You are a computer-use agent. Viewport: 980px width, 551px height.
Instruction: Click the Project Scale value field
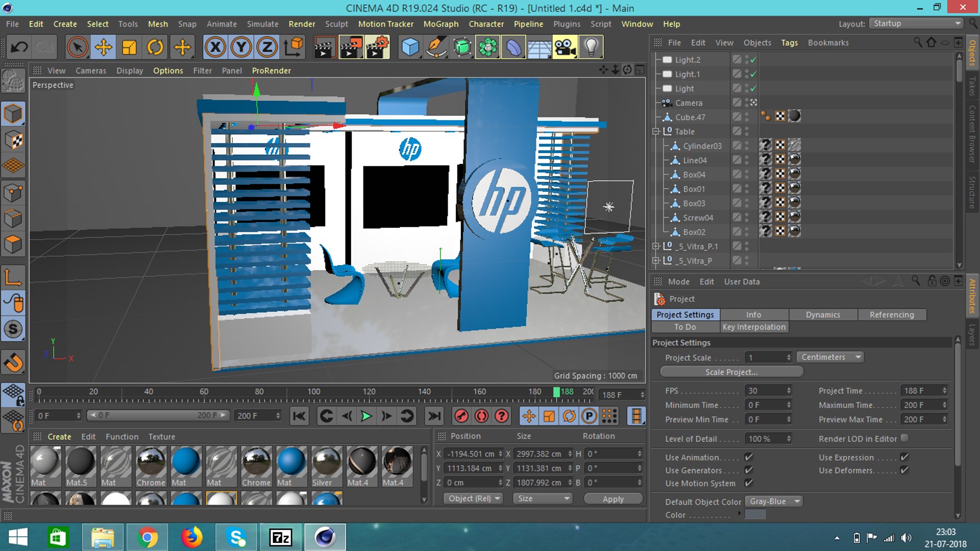(x=768, y=357)
